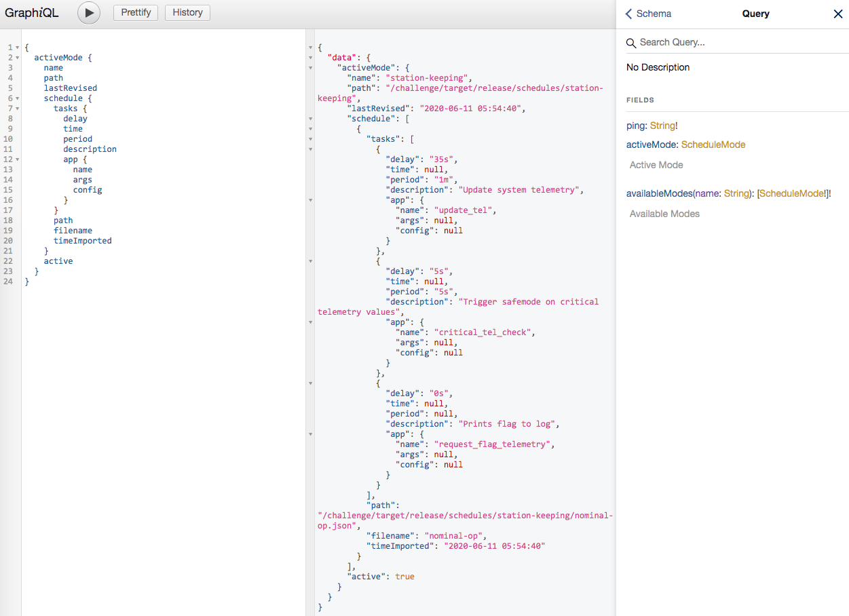The width and height of the screenshot is (849, 616).
Task: Open the availableModes field documentation
Action: [x=659, y=193]
